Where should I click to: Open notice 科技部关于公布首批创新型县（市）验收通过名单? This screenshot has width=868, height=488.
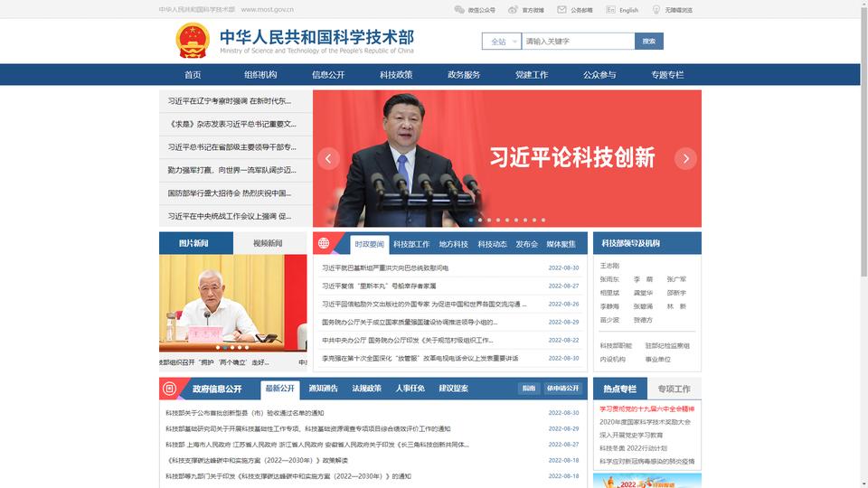245,413
